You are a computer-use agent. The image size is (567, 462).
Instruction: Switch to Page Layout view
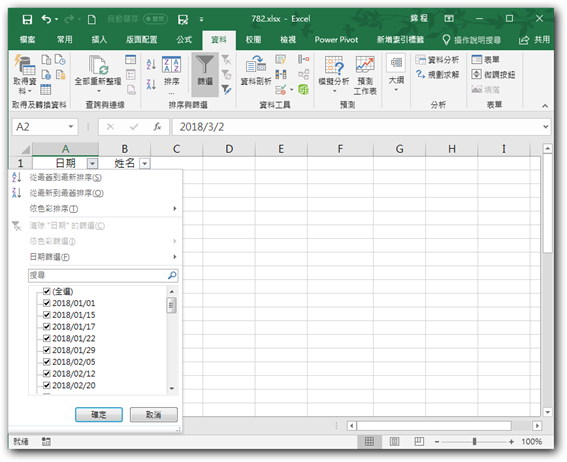coord(394,441)
